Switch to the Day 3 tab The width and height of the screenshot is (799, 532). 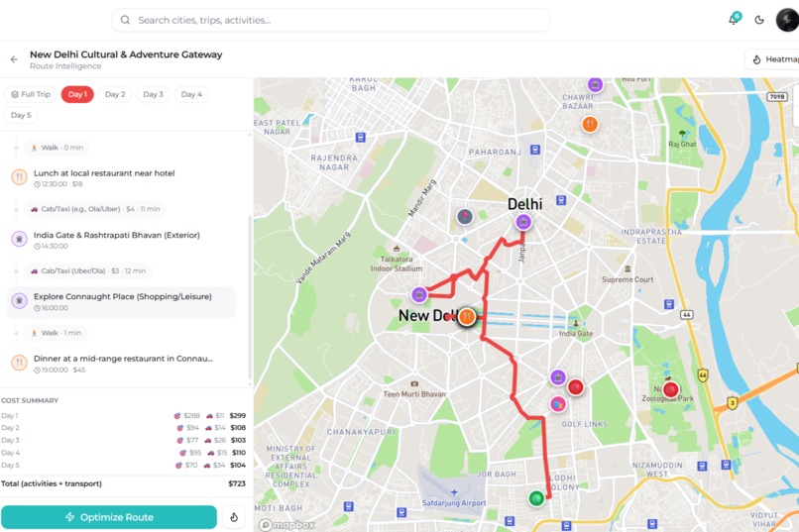point(153,94)
